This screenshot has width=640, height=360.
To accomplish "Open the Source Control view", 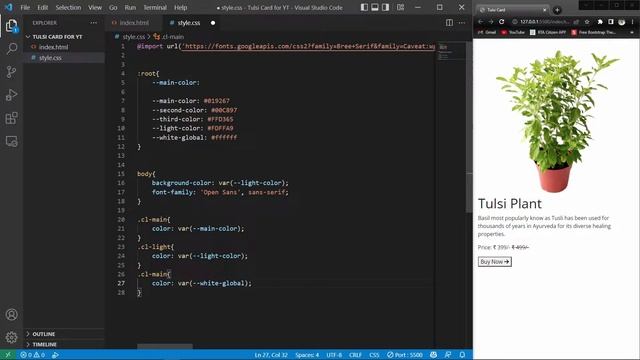I will point(11,72).
